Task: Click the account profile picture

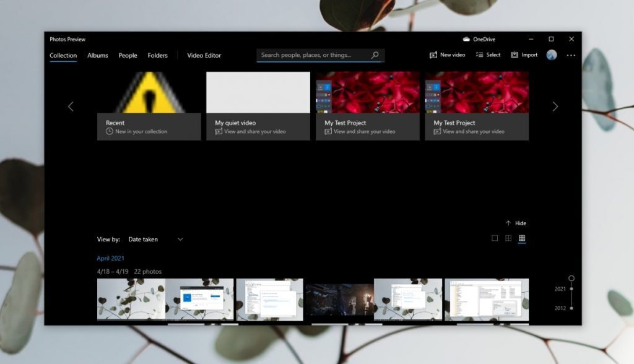Action: tap(551, 54)
